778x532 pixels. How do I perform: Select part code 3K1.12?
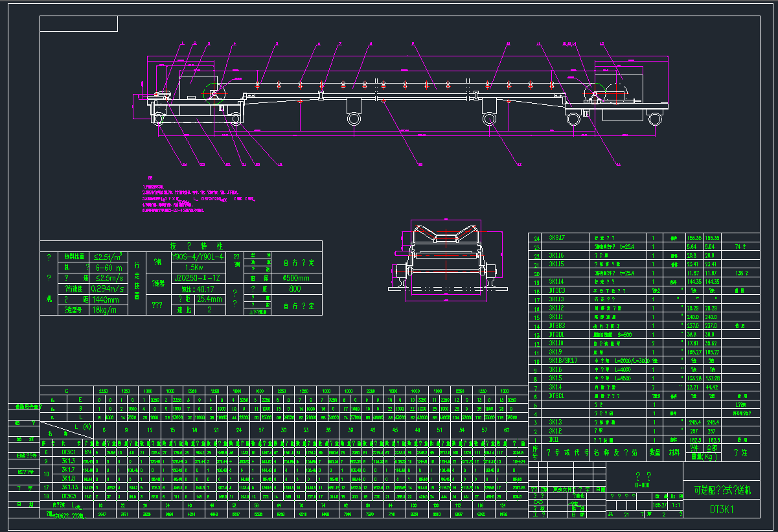pyautogui.click(x=556, y=308)
